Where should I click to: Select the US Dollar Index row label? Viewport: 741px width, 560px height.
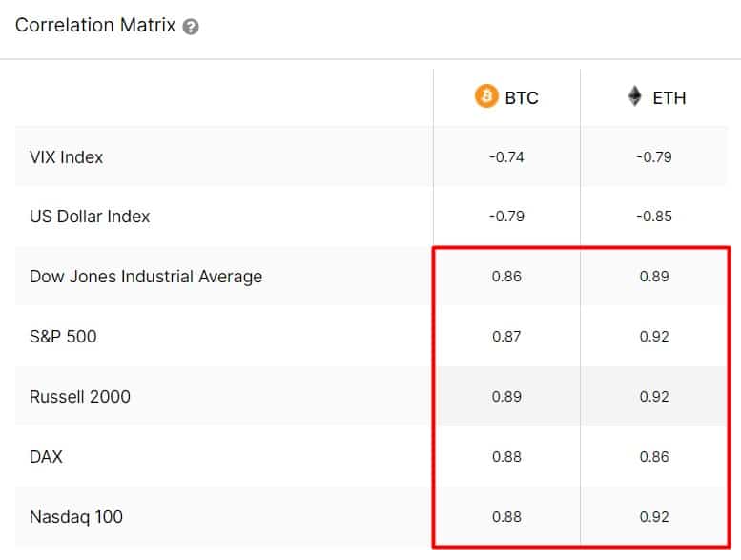point(90,216)
